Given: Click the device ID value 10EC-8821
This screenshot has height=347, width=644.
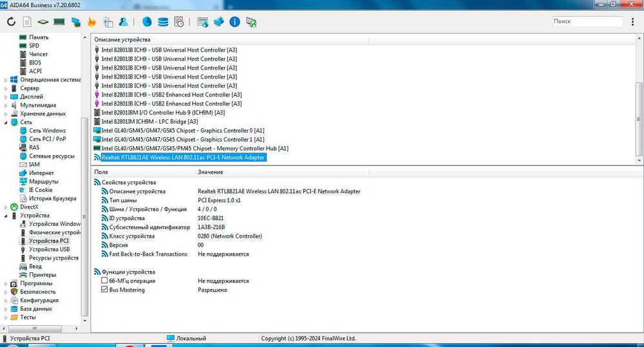Looking at the screenshot, I should [x=211, y=218].
